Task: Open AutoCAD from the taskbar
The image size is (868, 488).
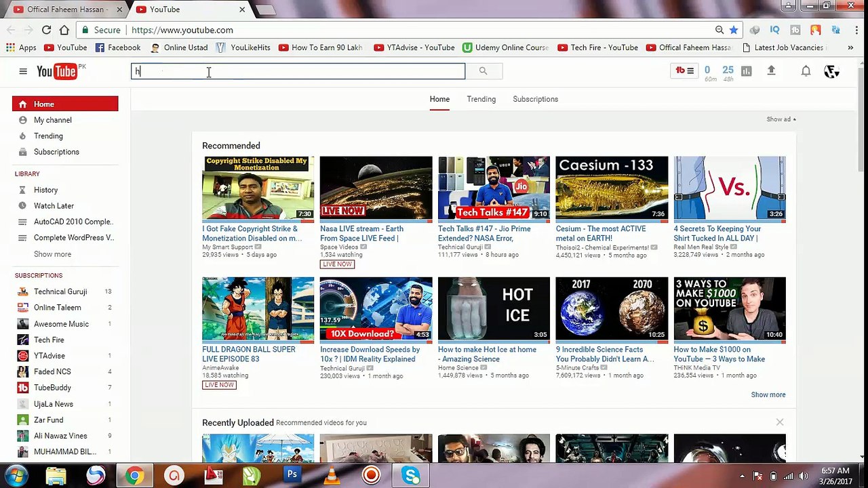Action: pyautogui.click(x=214, y=475)
